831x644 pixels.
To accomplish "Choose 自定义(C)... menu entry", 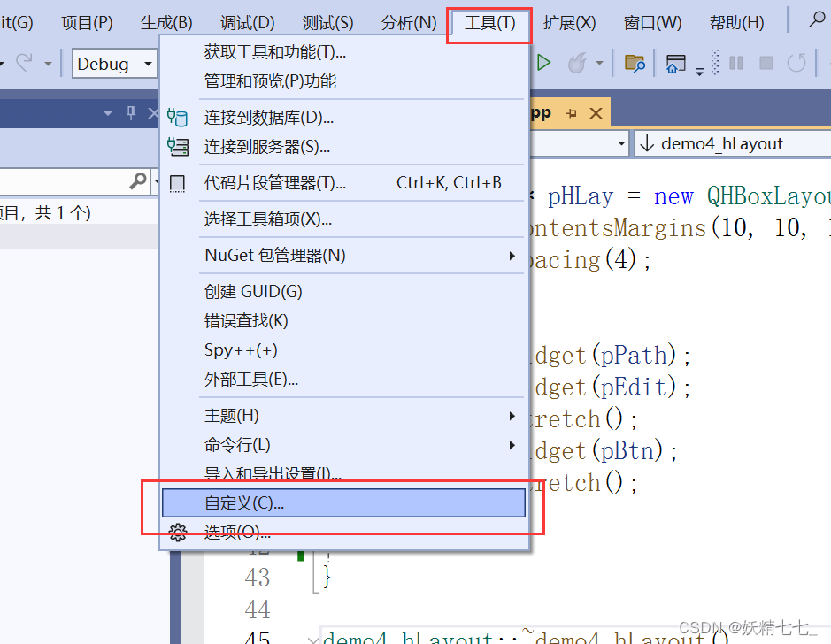I will [x=343, y=502].
